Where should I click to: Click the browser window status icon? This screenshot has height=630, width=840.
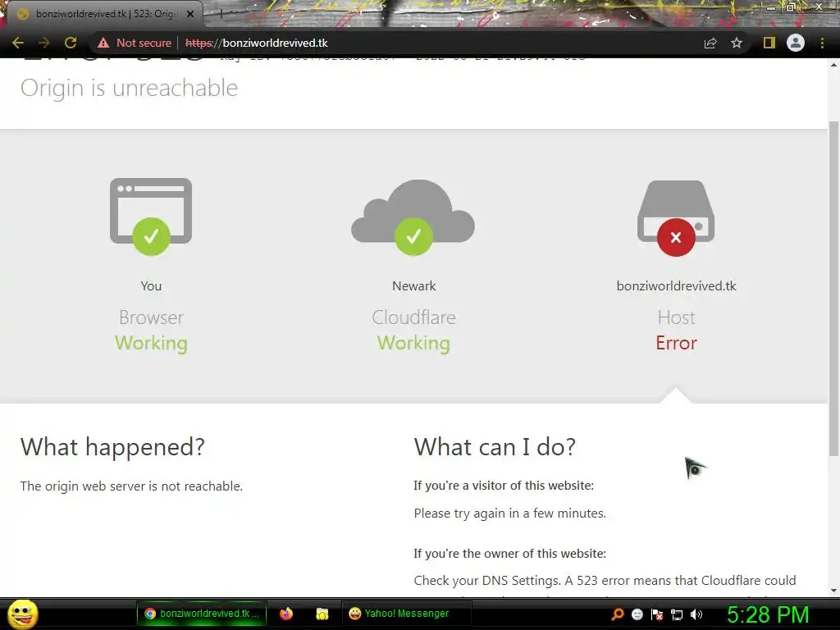pyautogui.click(x=151, y=217)
